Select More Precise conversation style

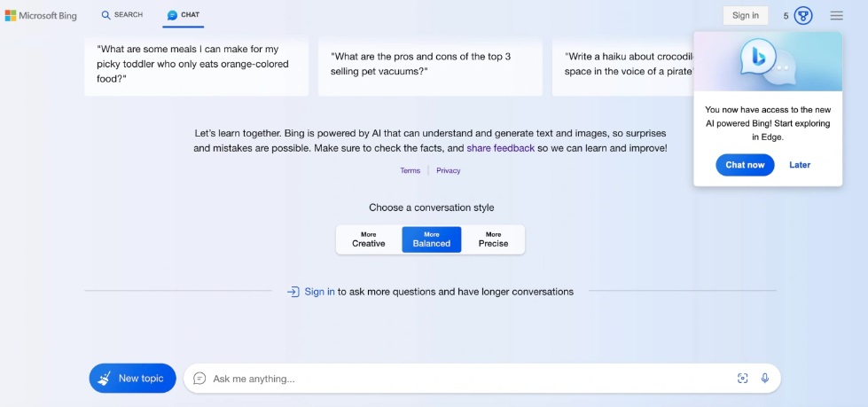pyautogui.click(x=494, y=239)
